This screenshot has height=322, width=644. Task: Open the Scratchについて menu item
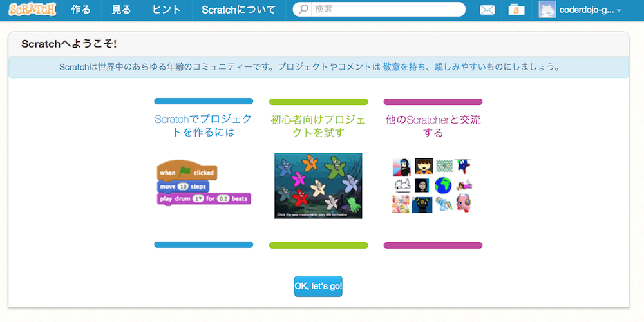click(239, 10)
